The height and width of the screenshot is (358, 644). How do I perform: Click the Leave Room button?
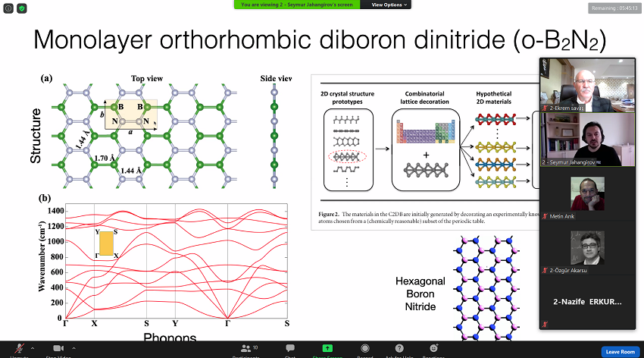click(x=621, y=352)
